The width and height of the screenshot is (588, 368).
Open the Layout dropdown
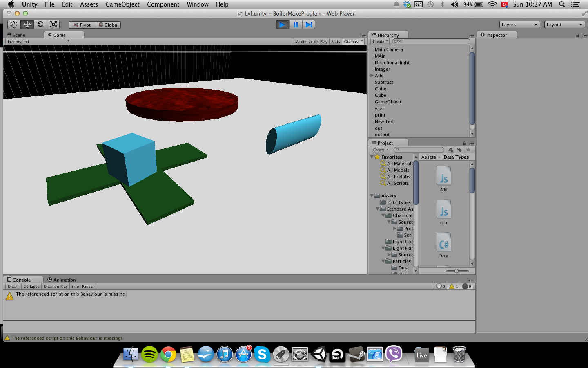[x=565, y=25]
